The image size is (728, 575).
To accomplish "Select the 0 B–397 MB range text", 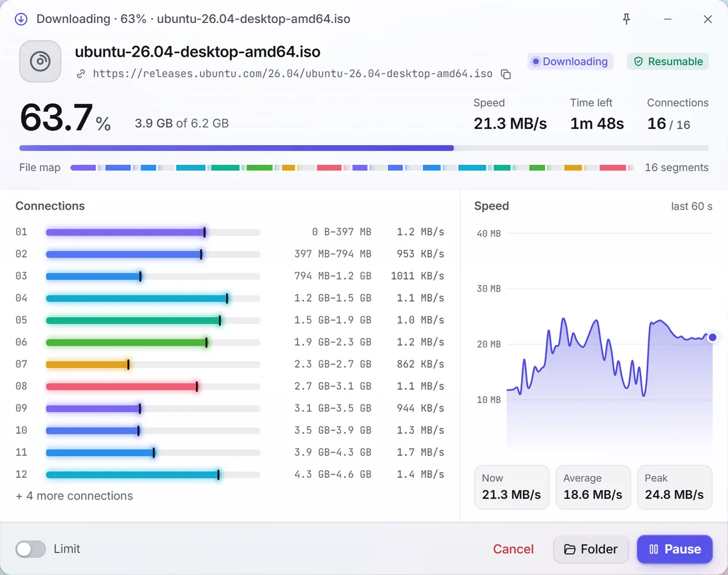I will 341,232.
